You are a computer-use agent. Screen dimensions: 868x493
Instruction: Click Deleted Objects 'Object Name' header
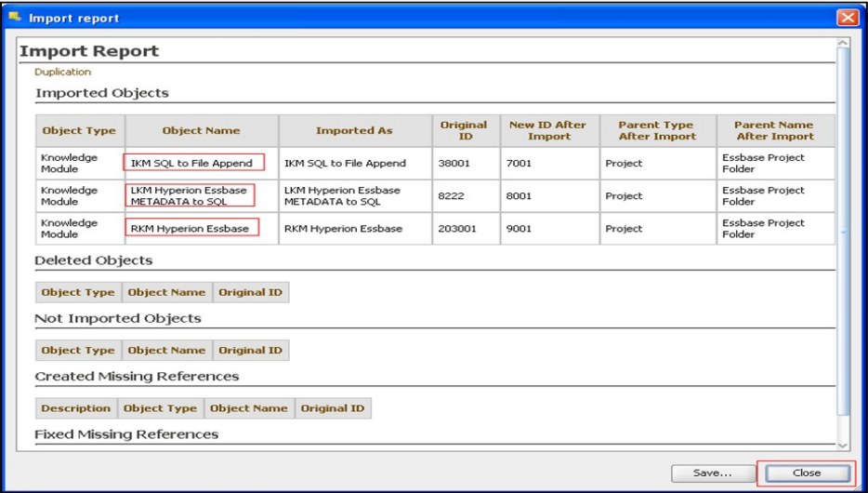[x=166, y=292]
